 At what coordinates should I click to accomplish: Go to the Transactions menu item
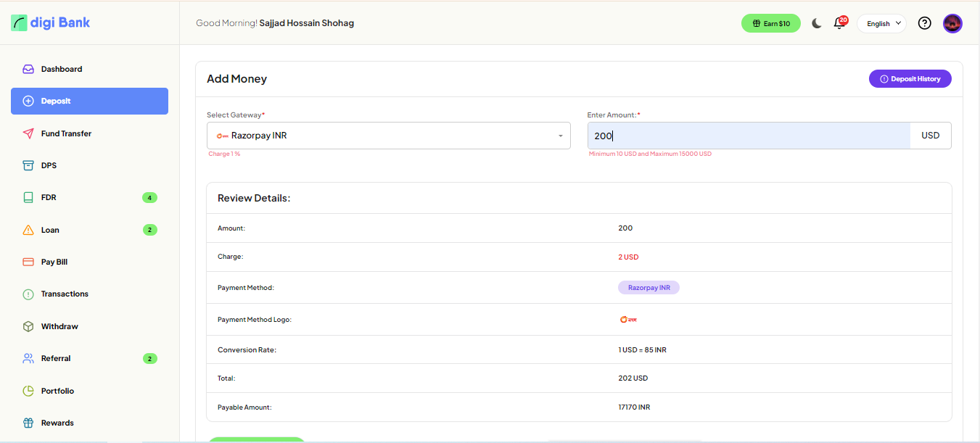[x=65, y=294]
